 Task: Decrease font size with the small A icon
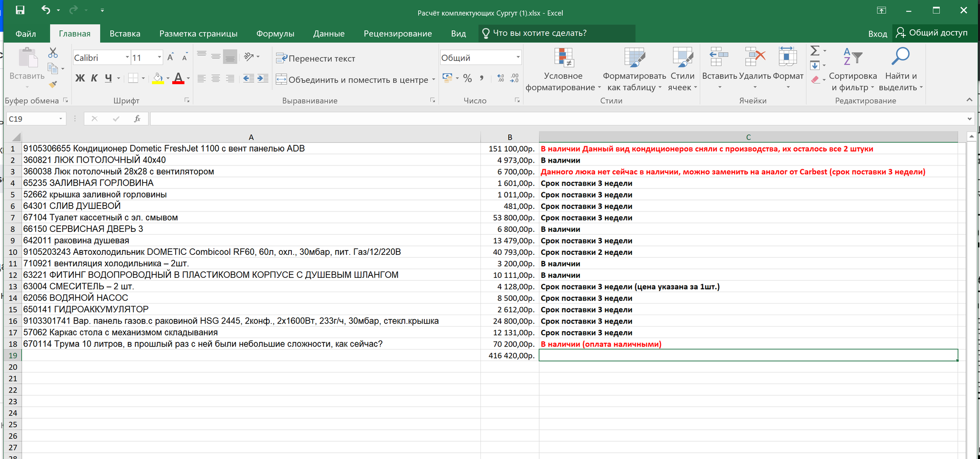[x=185, y=57]
